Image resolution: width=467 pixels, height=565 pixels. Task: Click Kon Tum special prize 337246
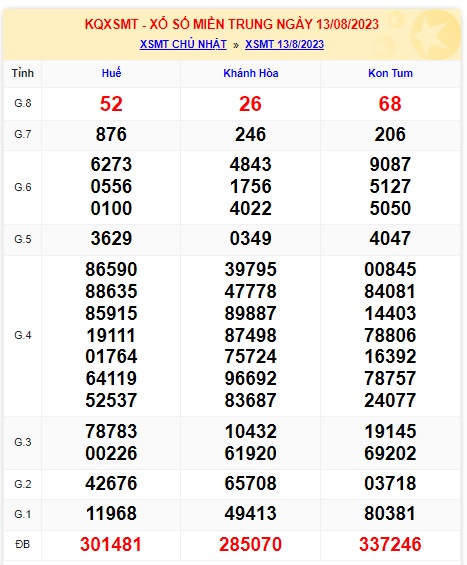[x=390, y=544]
